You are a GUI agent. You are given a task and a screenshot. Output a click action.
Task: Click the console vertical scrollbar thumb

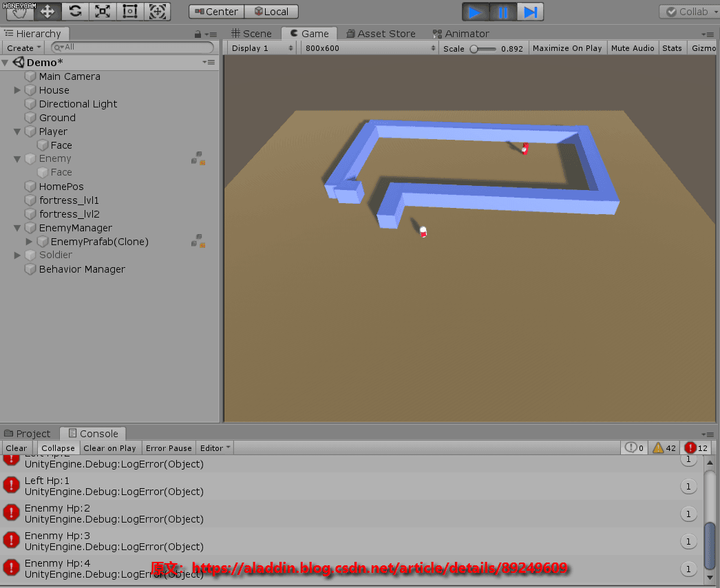[x=710, y=546]
